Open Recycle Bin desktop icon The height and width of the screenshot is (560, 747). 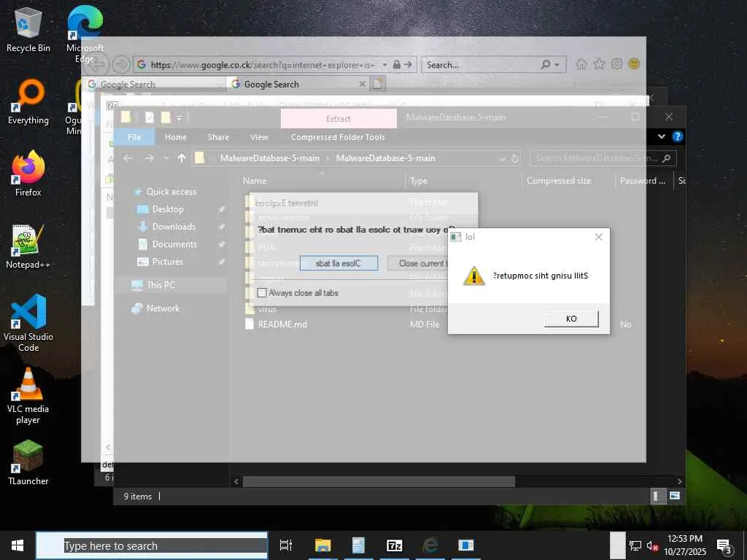(28, 29)
